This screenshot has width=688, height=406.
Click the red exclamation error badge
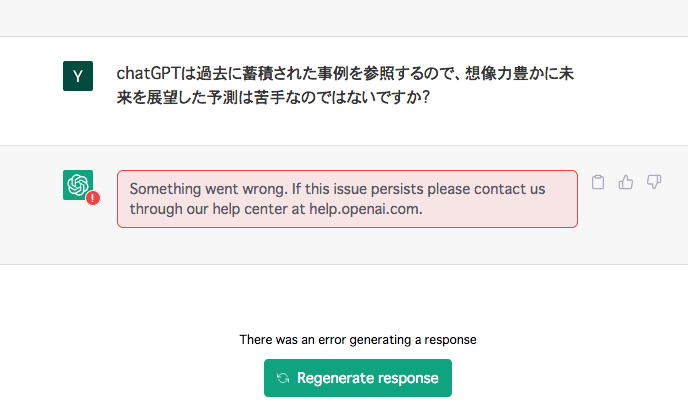tap(93, 198)
